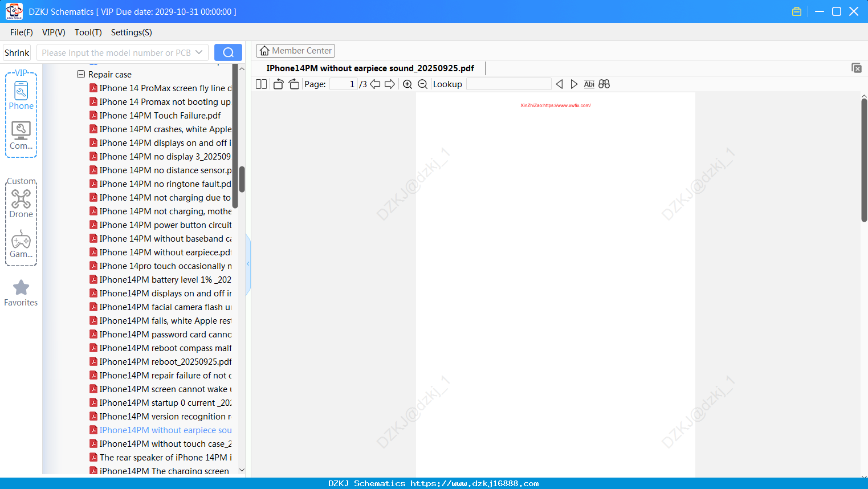Click the file tree vertical scrollbar thumb
Viewport: 868px width, 489px height.
(x=242, y=179)
